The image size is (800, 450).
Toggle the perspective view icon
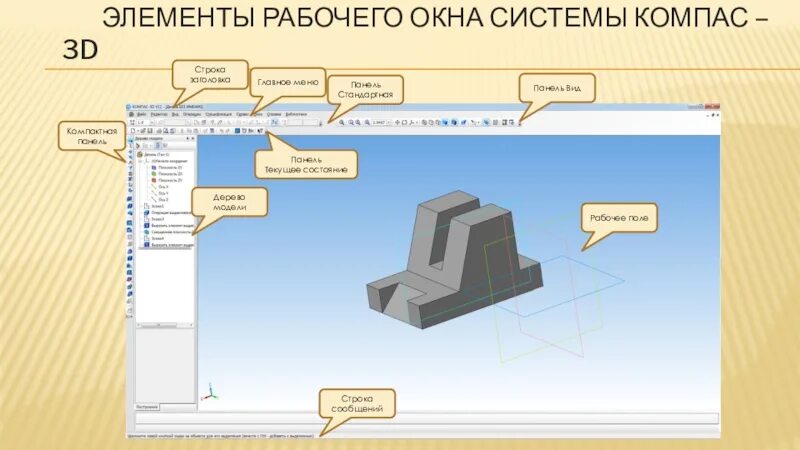(464, 122)
